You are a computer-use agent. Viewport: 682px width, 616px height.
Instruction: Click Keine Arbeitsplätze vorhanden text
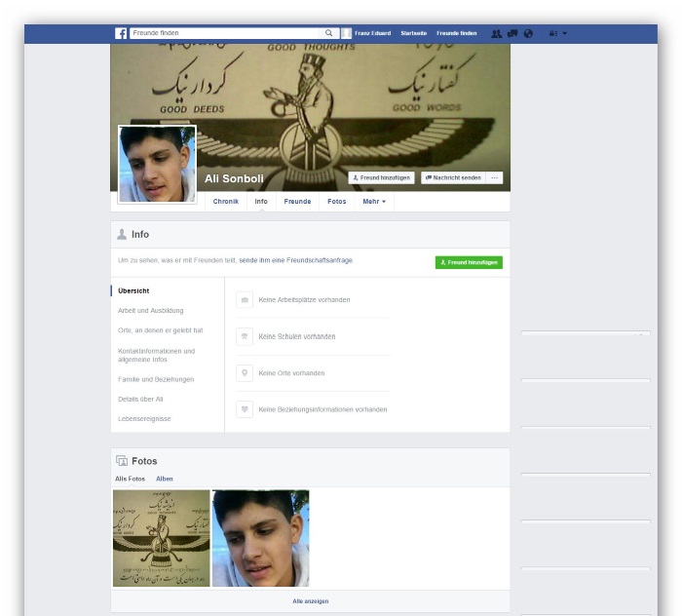(304, 300)
